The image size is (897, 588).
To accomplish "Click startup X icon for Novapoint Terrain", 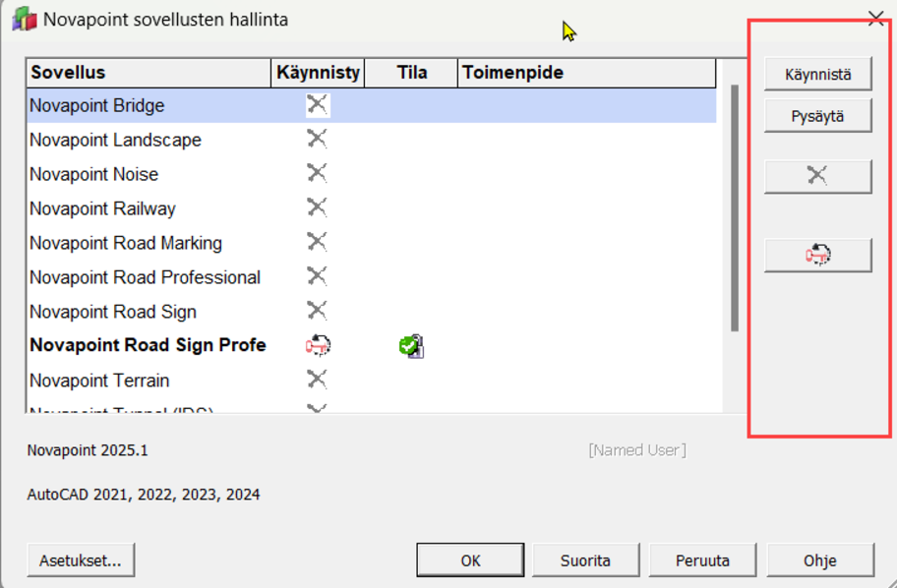I will pos(317,380).
